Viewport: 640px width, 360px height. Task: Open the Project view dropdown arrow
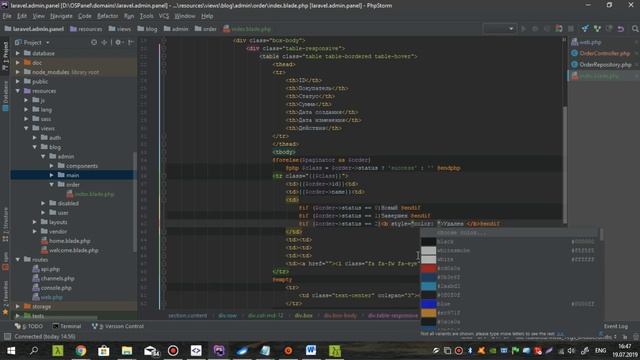click(x=48, y=42)
